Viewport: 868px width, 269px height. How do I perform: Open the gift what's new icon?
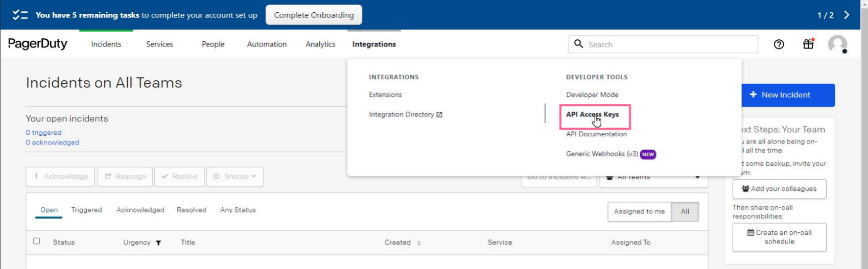coord(808,44)
